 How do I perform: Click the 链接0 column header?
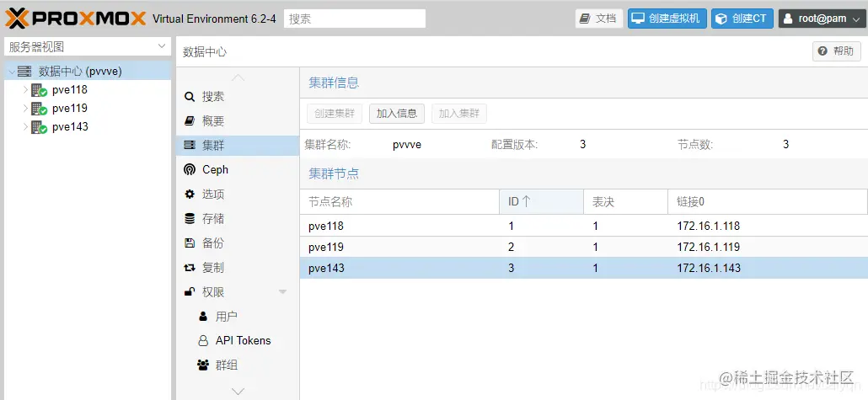pyautogui.click(x=767, y=202)
